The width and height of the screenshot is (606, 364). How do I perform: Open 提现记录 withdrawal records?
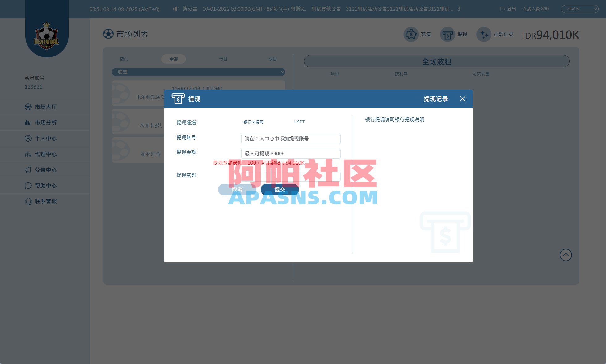click(436, 99)
